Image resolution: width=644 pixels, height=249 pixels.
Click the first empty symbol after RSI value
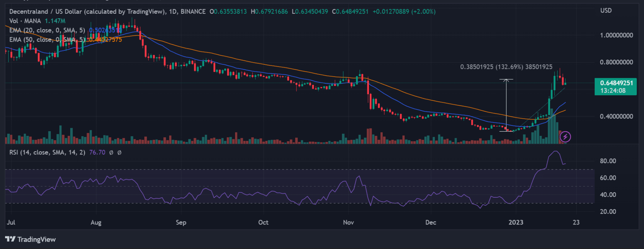click(111, 152)
